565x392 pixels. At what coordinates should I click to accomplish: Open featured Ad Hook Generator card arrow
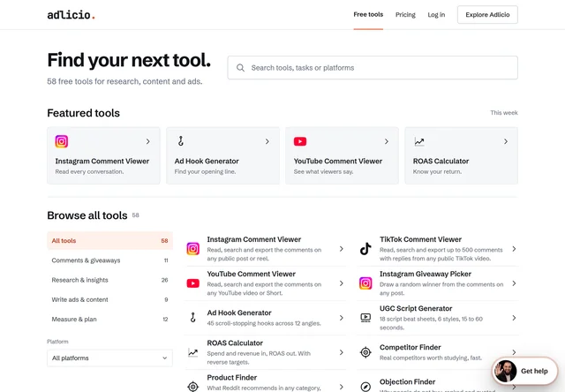267,141
